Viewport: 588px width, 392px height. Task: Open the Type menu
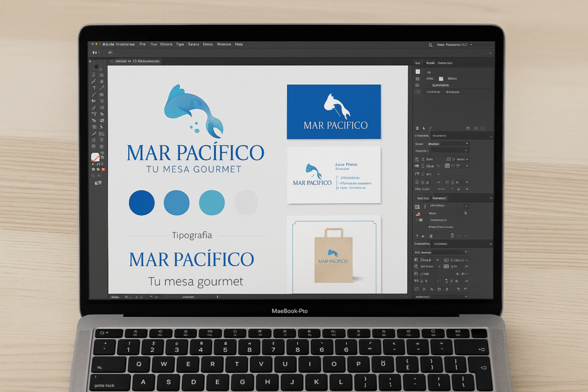point(180,44)
